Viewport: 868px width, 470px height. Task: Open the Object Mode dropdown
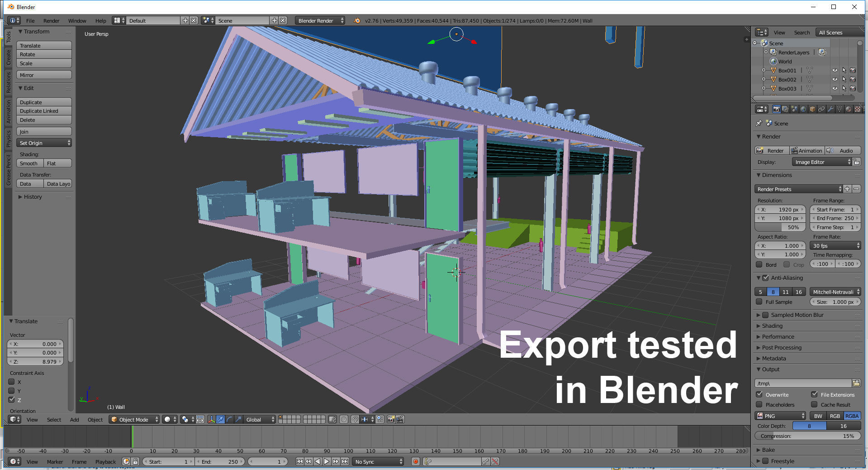(134, 419)
